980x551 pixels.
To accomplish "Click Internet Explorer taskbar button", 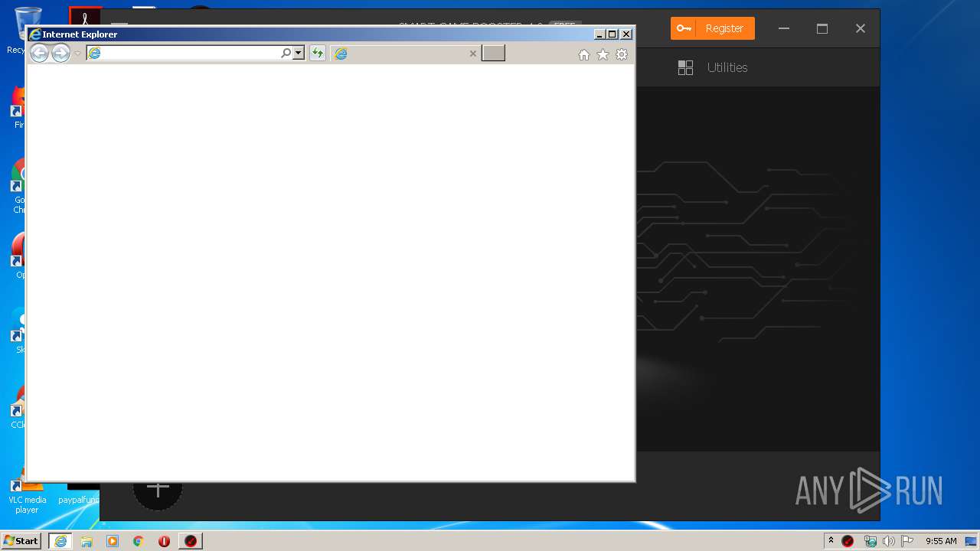I will click(60, 541).
